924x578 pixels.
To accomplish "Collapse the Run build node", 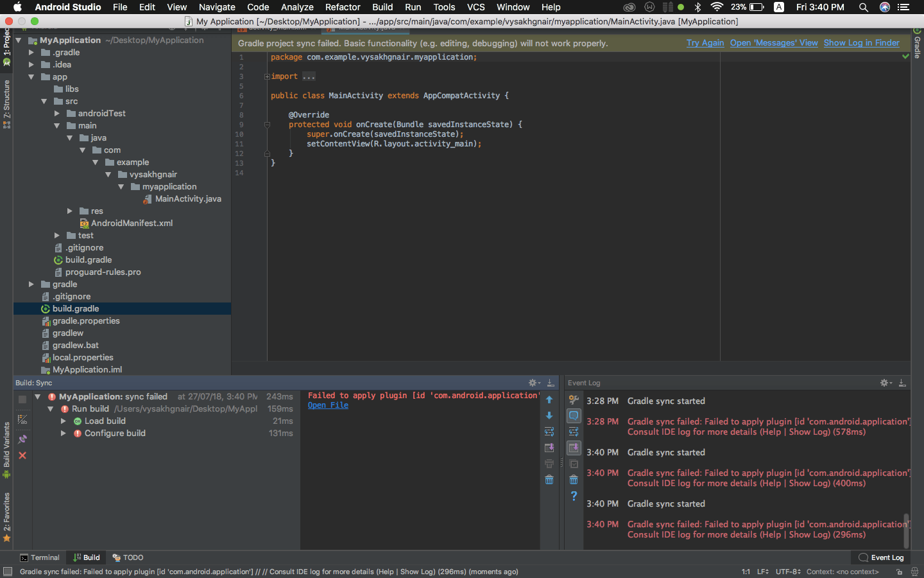I will [x=49, y=408].
